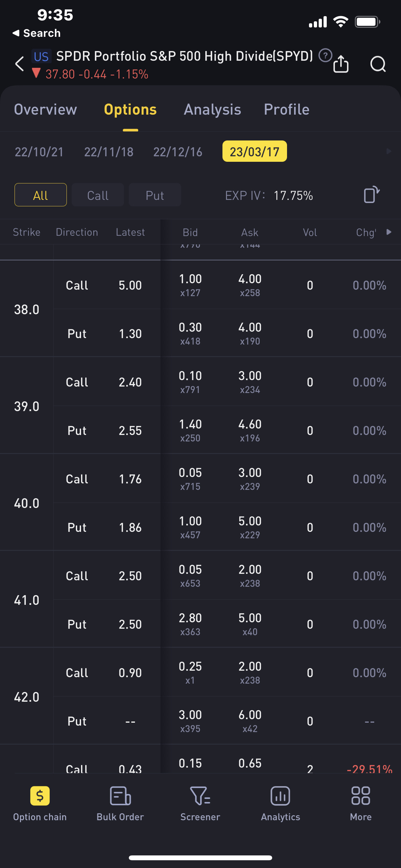Show more columns arrow next to Chg
401x868 pixels.
click(x=389, y=232)
